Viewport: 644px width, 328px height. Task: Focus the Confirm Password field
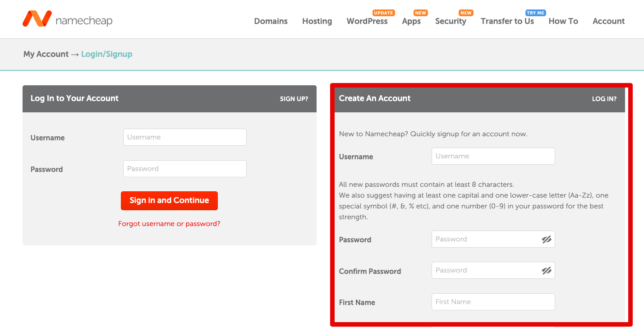[x=493, y=270]
